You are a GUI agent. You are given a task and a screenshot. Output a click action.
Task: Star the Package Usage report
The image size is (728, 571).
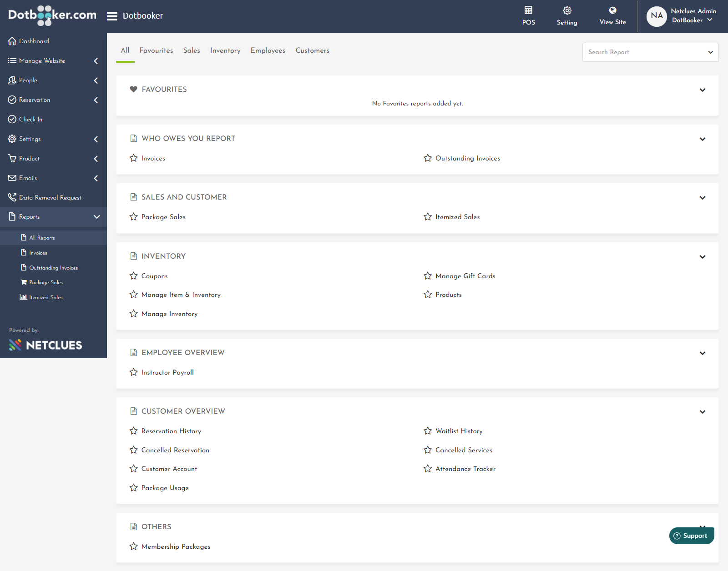coord(133,487)
